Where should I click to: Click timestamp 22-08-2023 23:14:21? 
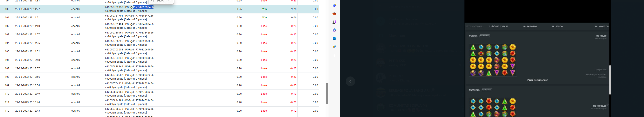[27, 18]
